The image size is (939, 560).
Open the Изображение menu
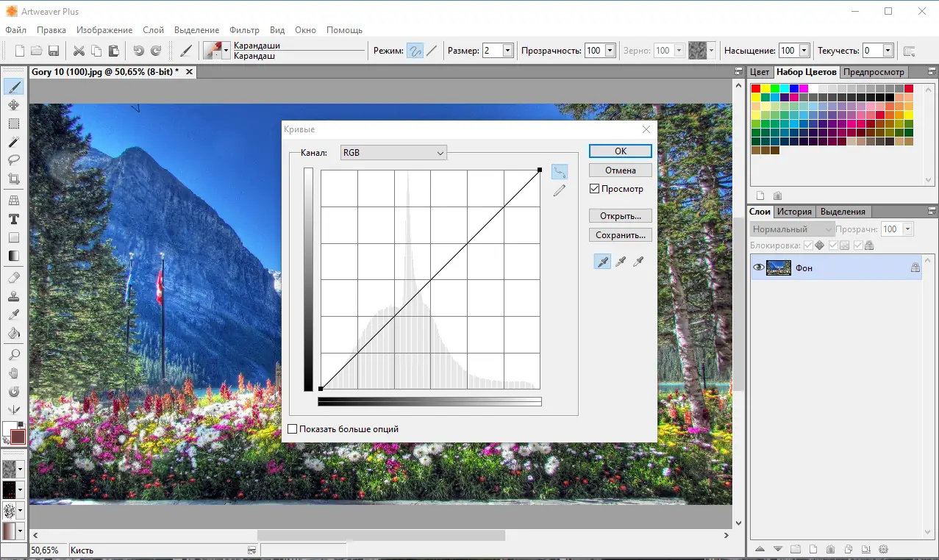coord(104,30)
